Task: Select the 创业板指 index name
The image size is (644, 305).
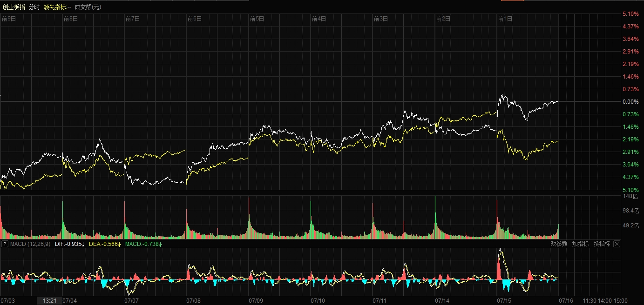Action: 14,7
